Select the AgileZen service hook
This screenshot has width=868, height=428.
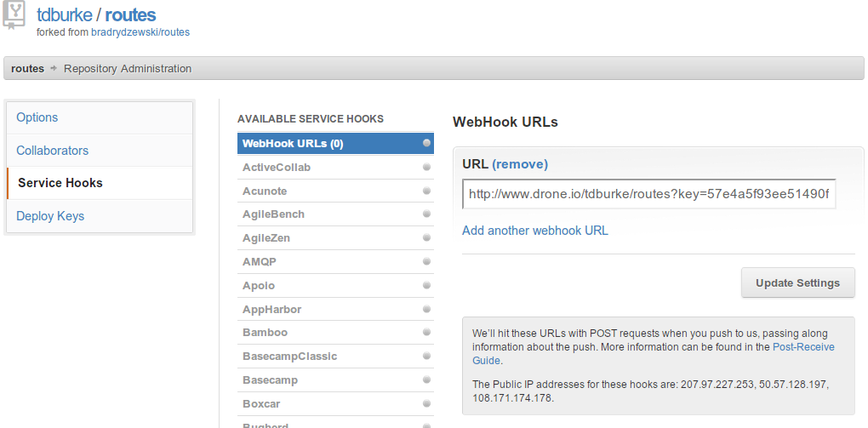266,238
